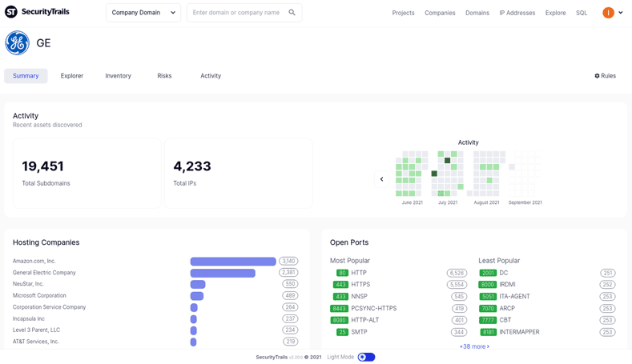The height and width of the screenshot is (364, 632).
Task: Switch to the Risks tab
Action: point(164,76)
